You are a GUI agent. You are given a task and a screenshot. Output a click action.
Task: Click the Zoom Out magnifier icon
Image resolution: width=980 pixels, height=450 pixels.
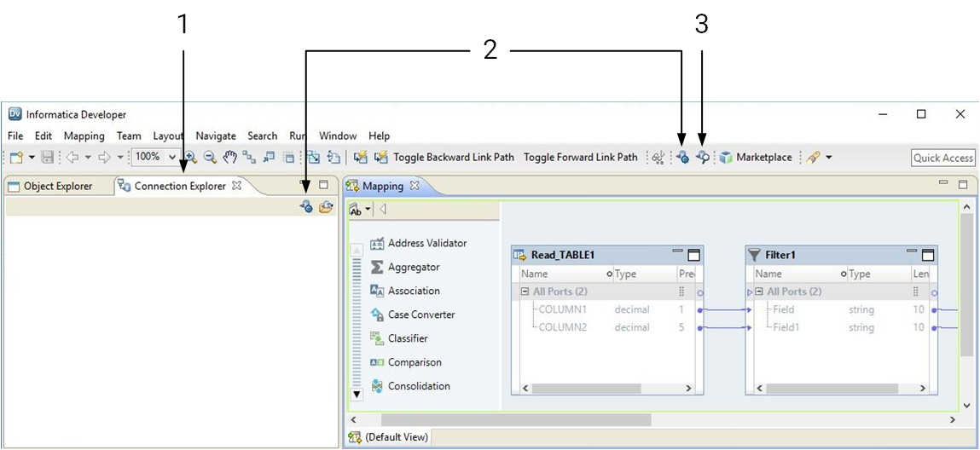(x=210, y=158)
